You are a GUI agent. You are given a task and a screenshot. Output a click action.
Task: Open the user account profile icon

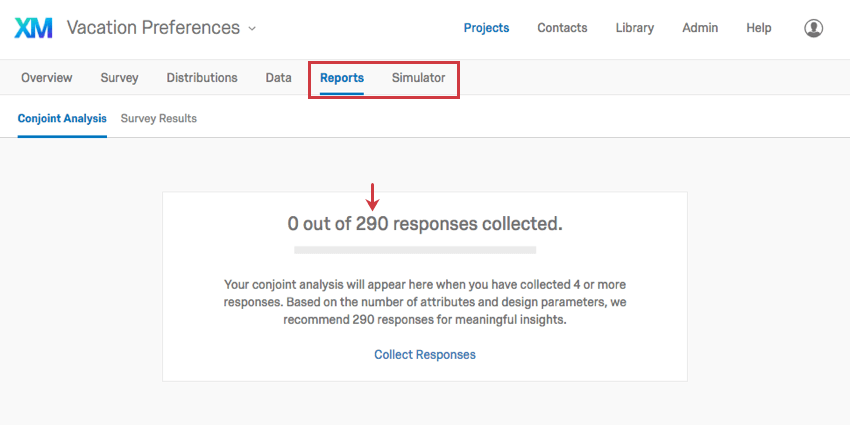click(813, 28)
